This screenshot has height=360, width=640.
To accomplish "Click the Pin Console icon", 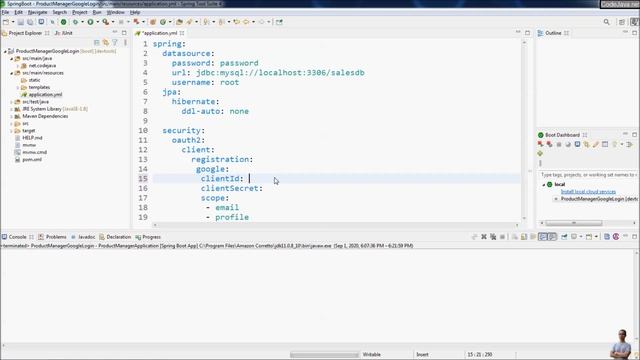I will (x=564, y=237).
